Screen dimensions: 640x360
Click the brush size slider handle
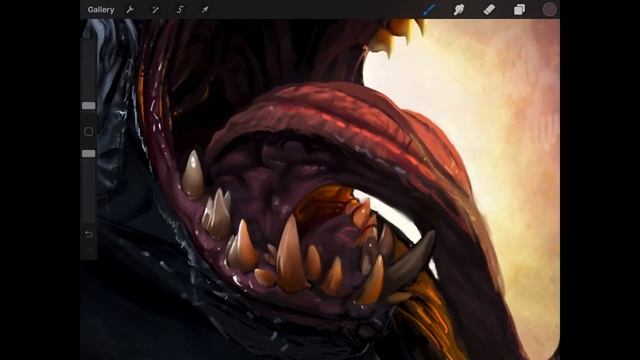click(89, 106)
